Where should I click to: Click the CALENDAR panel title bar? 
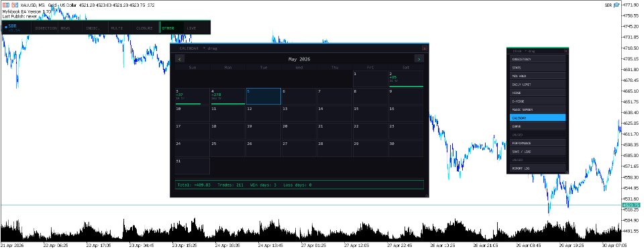click(299, 48)
